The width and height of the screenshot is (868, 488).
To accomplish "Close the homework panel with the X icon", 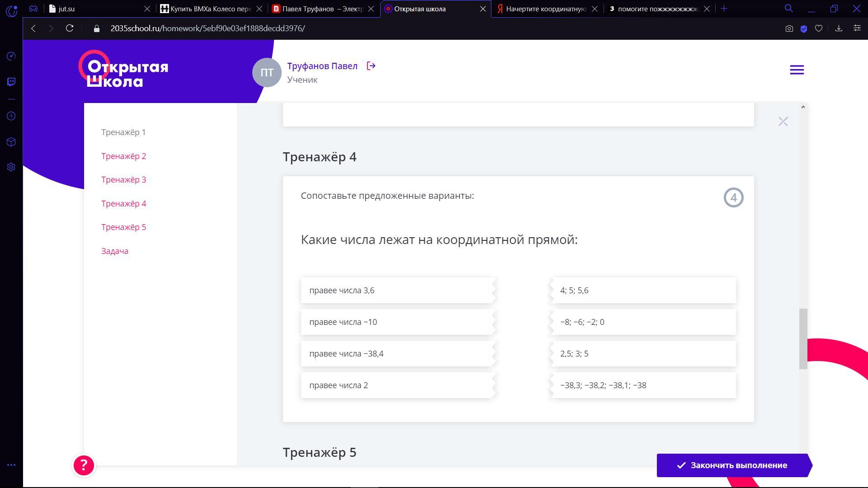I will click(x=783, y=122).
